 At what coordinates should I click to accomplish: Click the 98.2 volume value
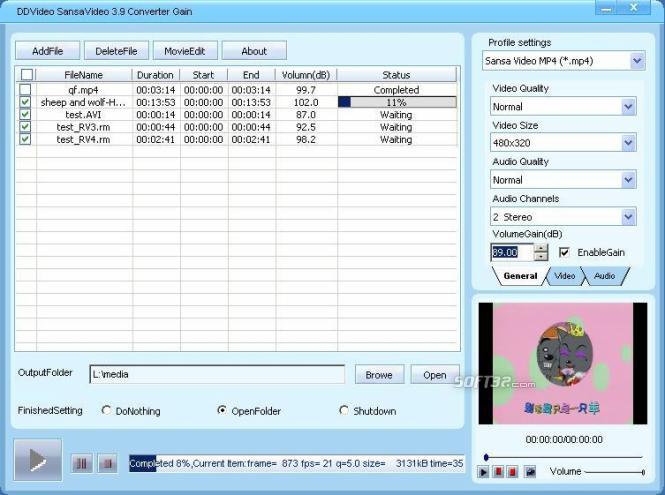[x=306, y=139]
